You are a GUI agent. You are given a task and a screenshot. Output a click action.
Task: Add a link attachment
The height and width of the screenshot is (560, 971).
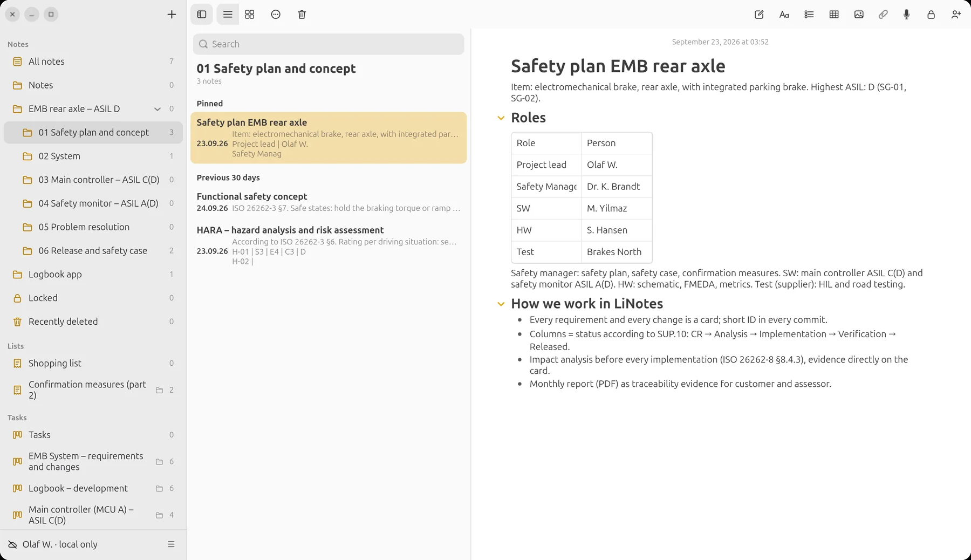883,15
